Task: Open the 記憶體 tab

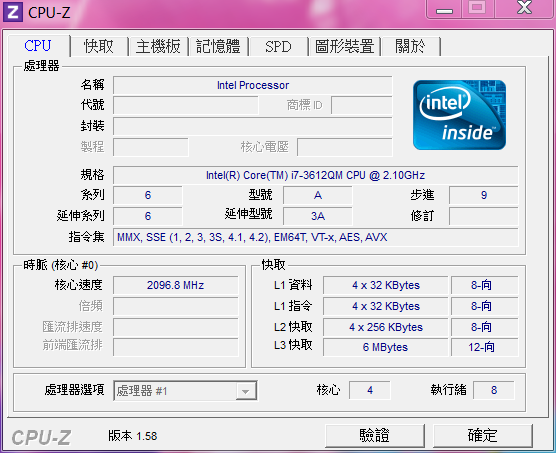Action: [218, 46]
